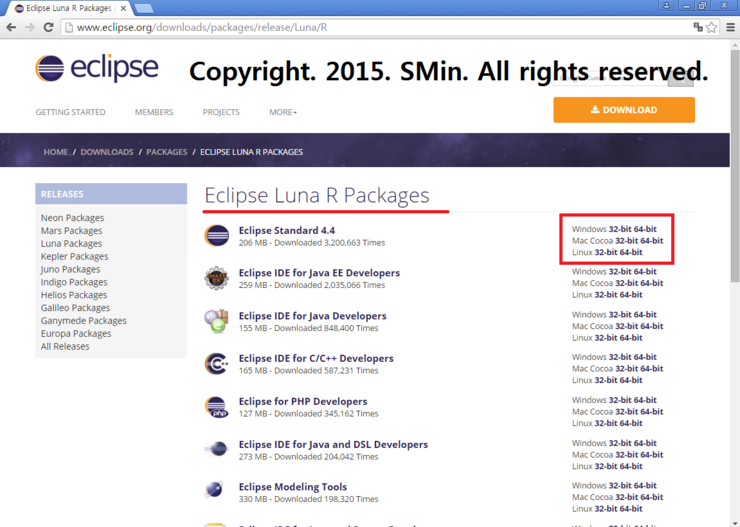Viewport: 740px width, 527px height.
Task: Download Modeling Tools Windows 32-bit
Action: coord(620,485)
